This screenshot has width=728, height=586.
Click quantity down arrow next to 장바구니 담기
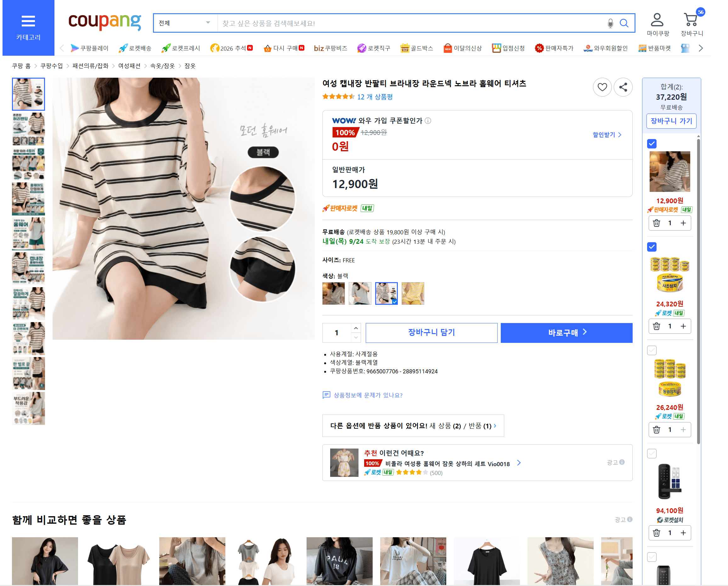[x=356, y=338]
